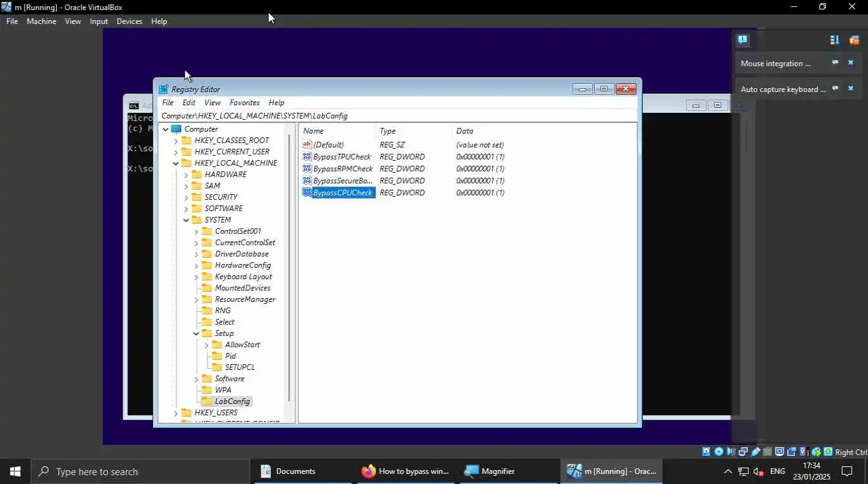Screen dimensions: 868x484
Task: Select the BypassTPUCheck value icon
Action: (307, 156)
